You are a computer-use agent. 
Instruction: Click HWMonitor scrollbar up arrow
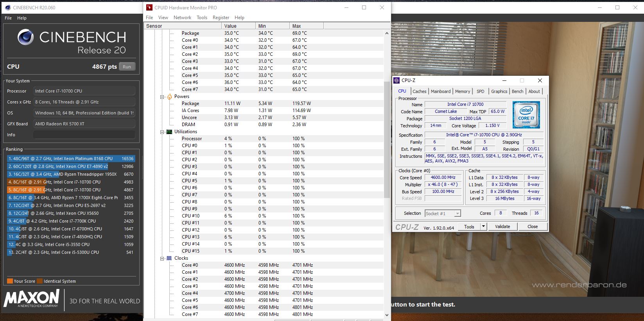(x=387, y=33)
